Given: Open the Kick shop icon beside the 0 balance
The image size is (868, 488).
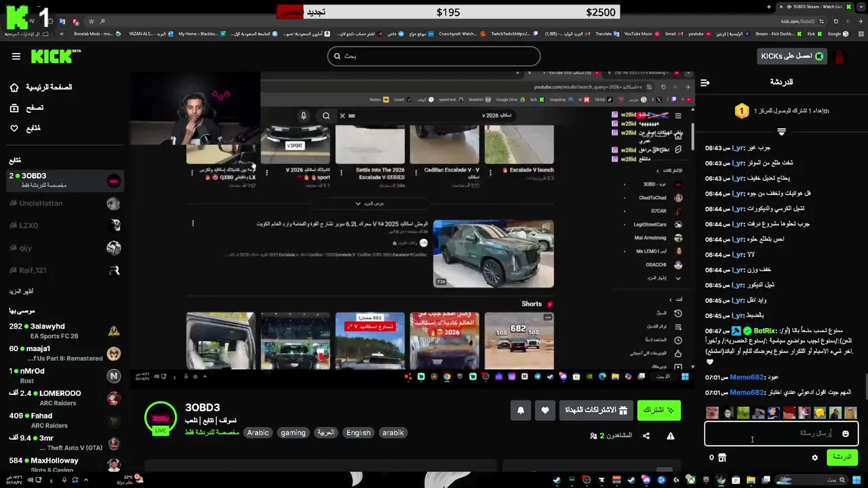Looking at the screenshot, I should pyautogui.click(x=722, y=457).
